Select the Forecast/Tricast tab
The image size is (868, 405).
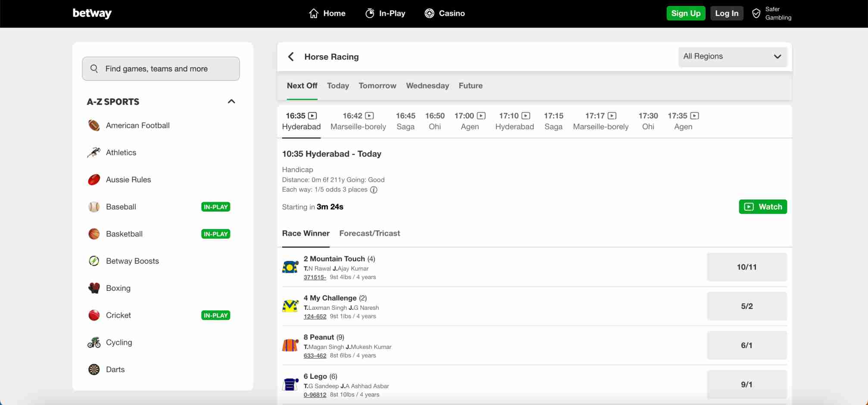tap(370, 234)
